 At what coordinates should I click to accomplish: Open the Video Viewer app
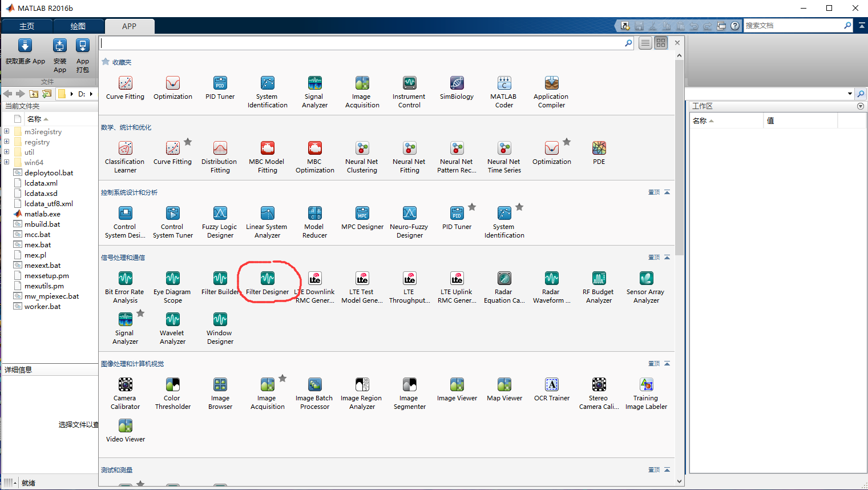[x=125, y=431]
